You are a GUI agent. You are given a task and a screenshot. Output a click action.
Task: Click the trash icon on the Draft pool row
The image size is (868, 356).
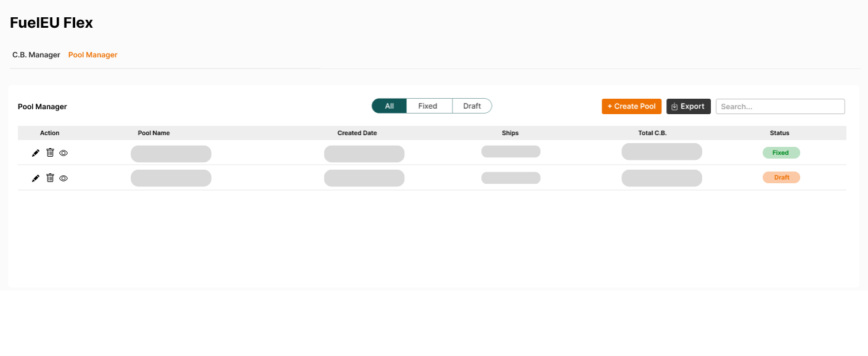tap(50, 178)
